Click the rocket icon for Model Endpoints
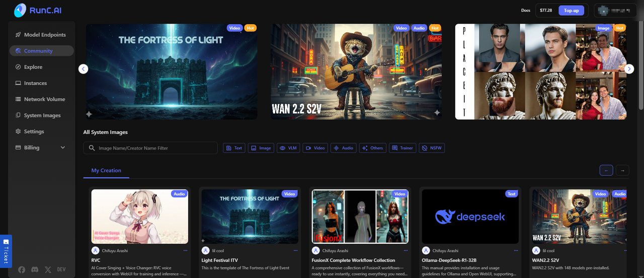The image size is (644, 278). pos(18,35)
